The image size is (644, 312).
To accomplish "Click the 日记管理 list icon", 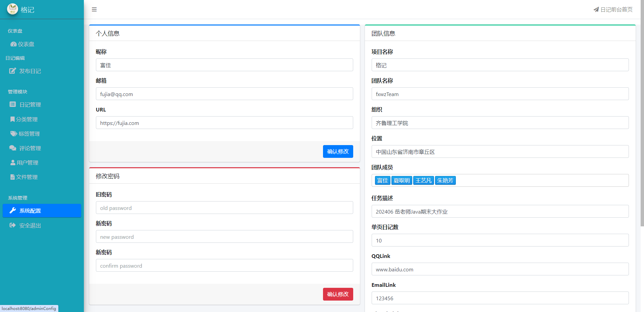I will tap(13, 104).
